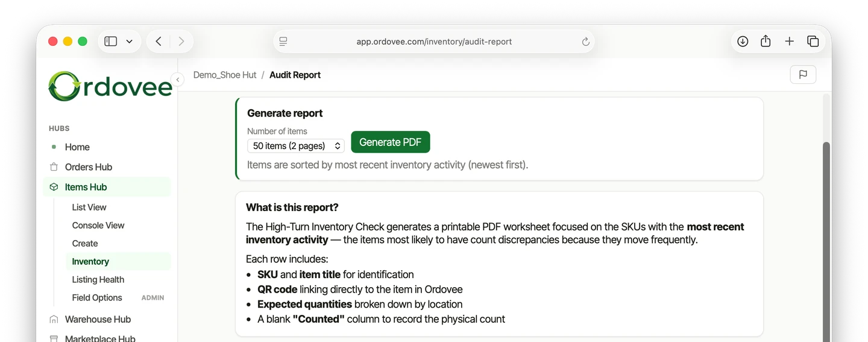Select Inventory under Items Hub

[118, 262]
